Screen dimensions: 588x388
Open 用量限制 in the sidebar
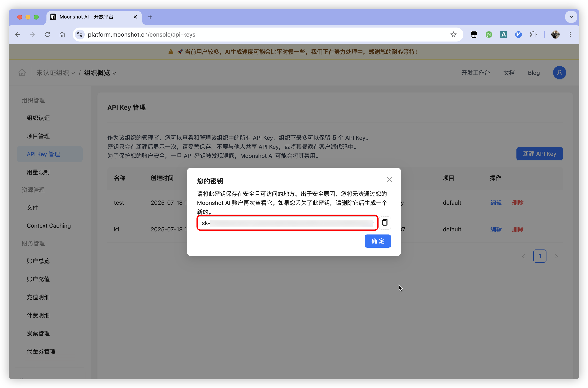38,172
